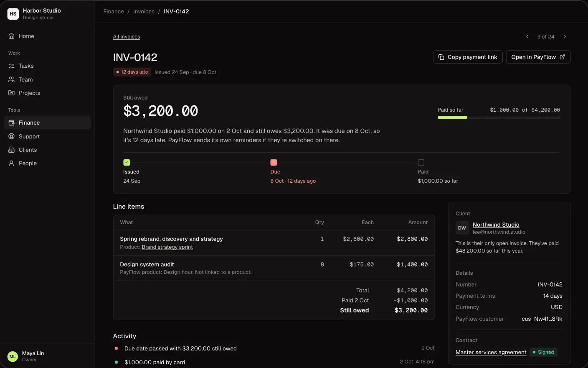
Task: Click the Finance wallet icon
Action: (11, 123)
